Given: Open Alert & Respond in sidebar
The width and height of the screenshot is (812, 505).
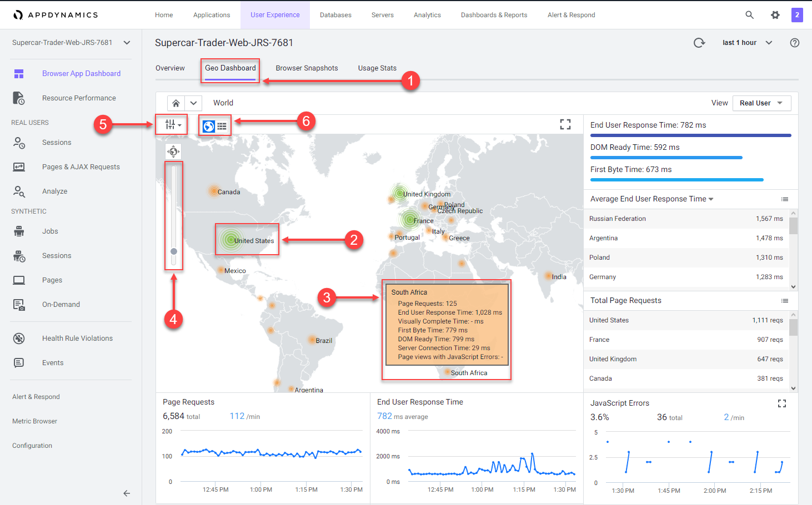Looking at the screenshot, I should pos(36,397).
